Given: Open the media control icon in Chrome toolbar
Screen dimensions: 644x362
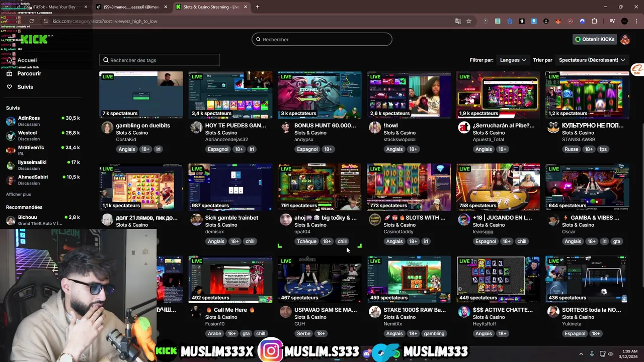Looking at the screenshot, I should tap(612, 21).
